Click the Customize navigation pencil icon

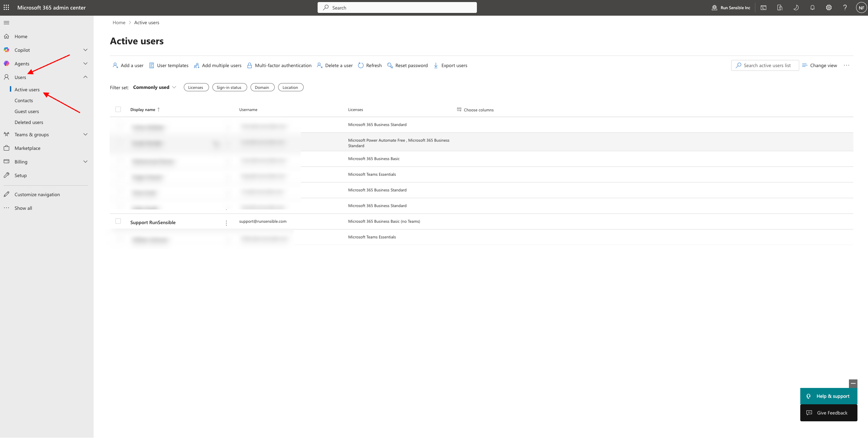coord(6,194)
